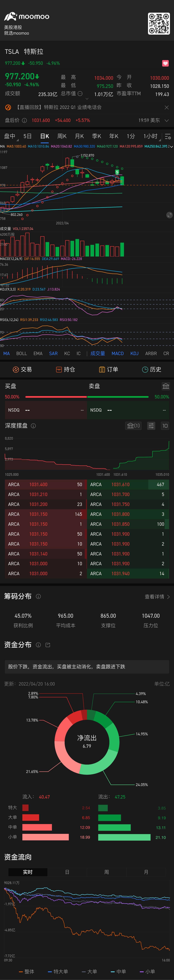This screenshot has width=174, height=980.
Task: Open the 持仓 positions button
Action: [65, 369]
